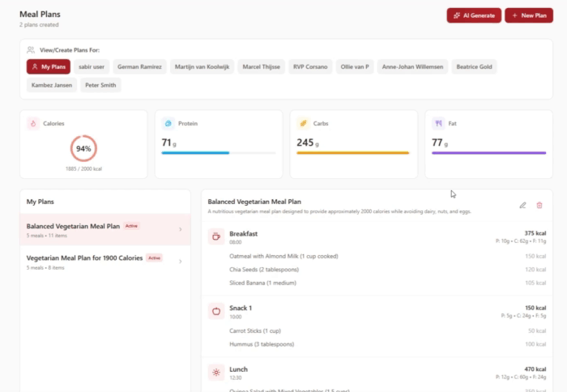Open Vegetarian Meal Plan for 1900 Calories
The width and height of the screenshot is (567, 392).
click(84, 258)
